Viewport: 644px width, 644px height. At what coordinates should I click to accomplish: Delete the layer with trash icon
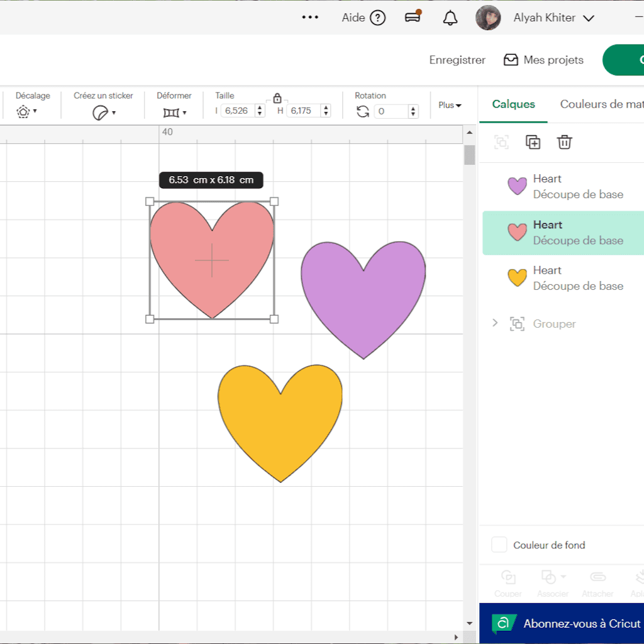click(564, 142)
